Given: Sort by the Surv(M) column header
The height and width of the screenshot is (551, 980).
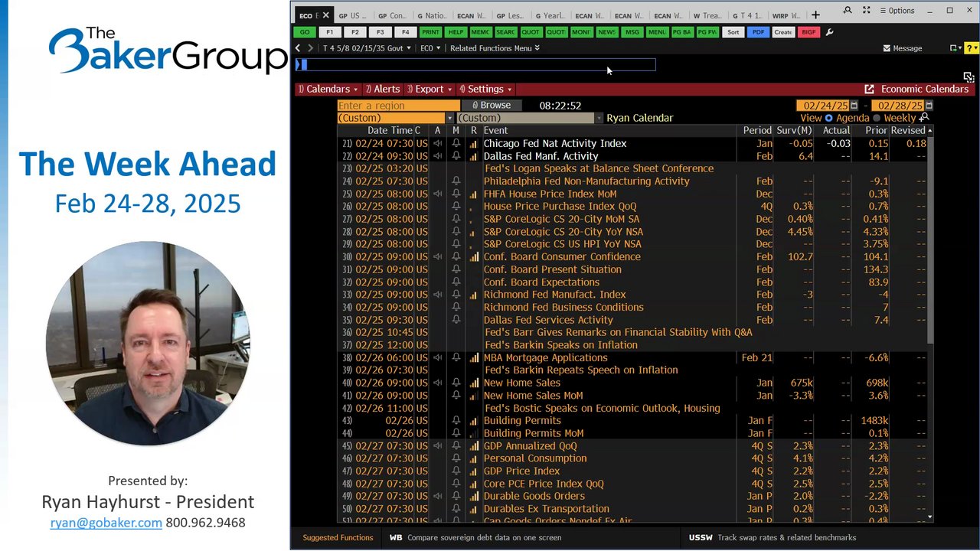Looking at the screenshot, I should (x=794, y=131).
